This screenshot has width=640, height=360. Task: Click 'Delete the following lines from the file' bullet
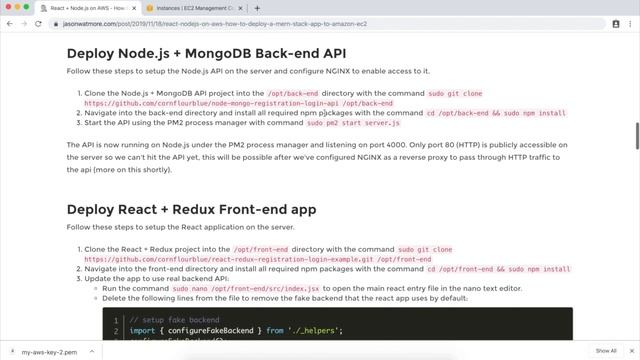[x=285, y=298]
